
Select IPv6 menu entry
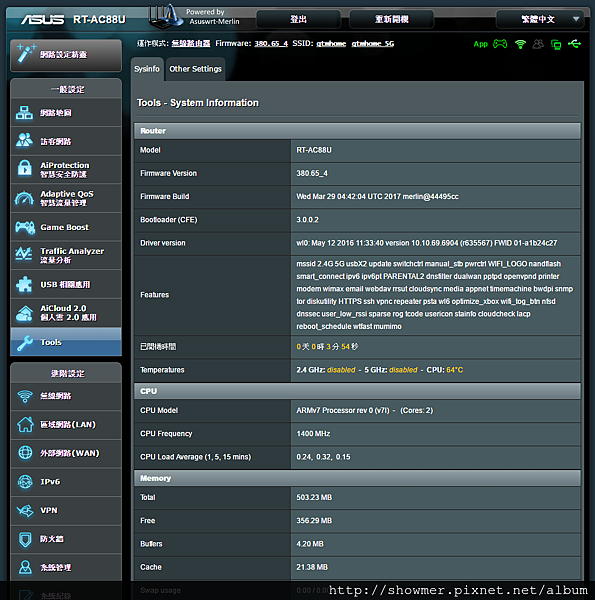click(x=66, y=482)
